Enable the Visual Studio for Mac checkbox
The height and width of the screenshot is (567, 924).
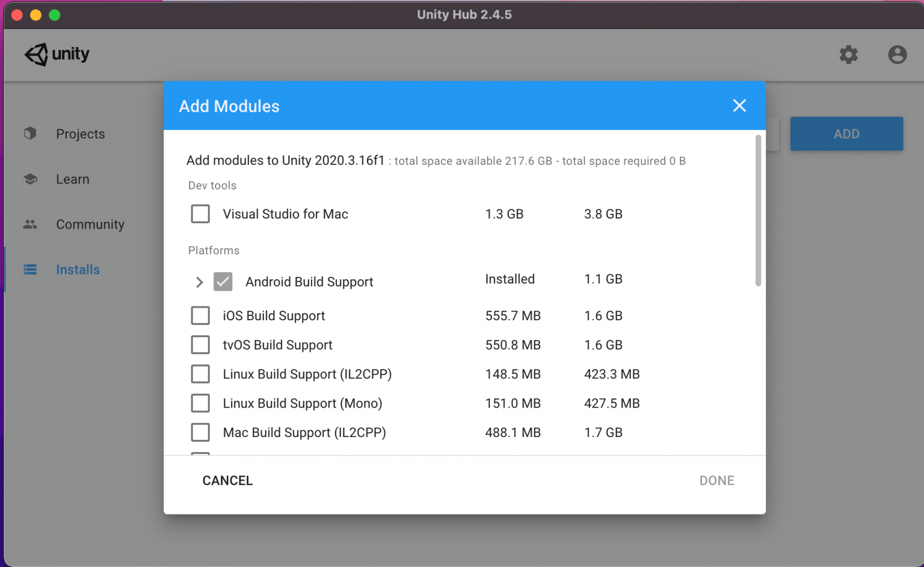pos(200,214)
